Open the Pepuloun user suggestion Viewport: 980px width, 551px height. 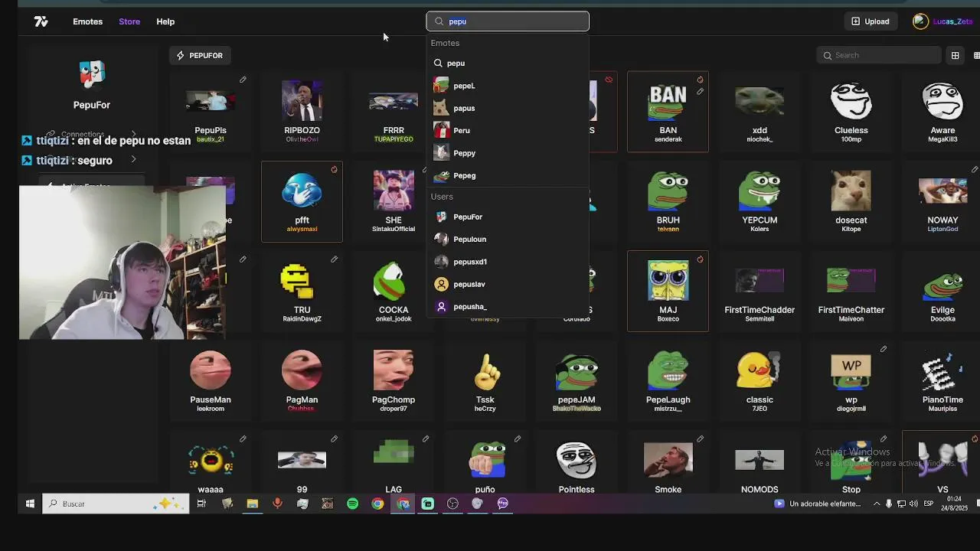(508, 239)
